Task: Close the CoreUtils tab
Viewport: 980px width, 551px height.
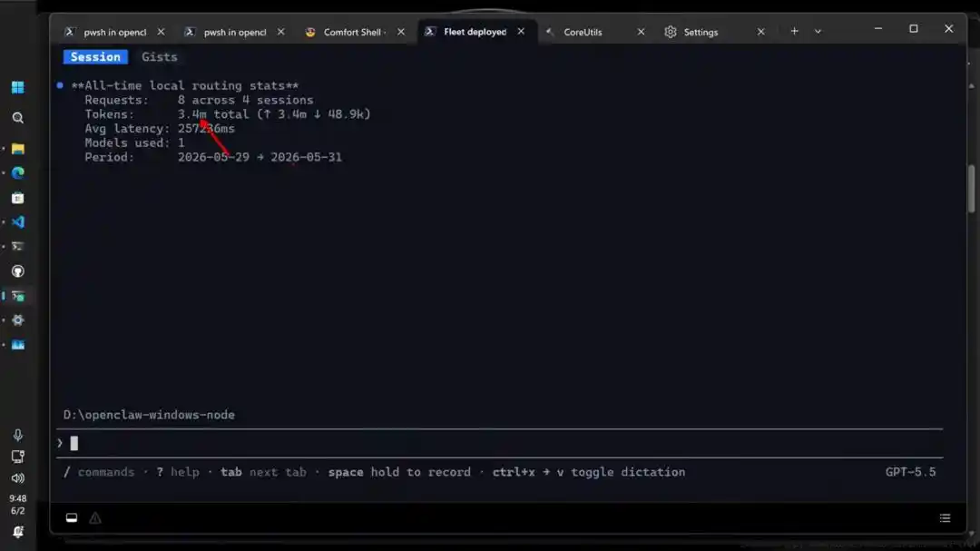Action: [x=641, y=32]
